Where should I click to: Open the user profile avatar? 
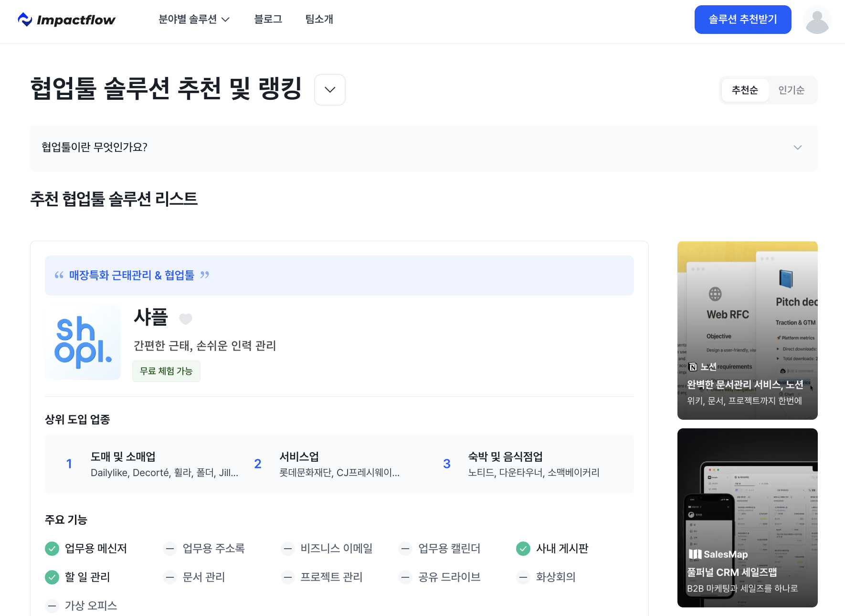point(817,20)
